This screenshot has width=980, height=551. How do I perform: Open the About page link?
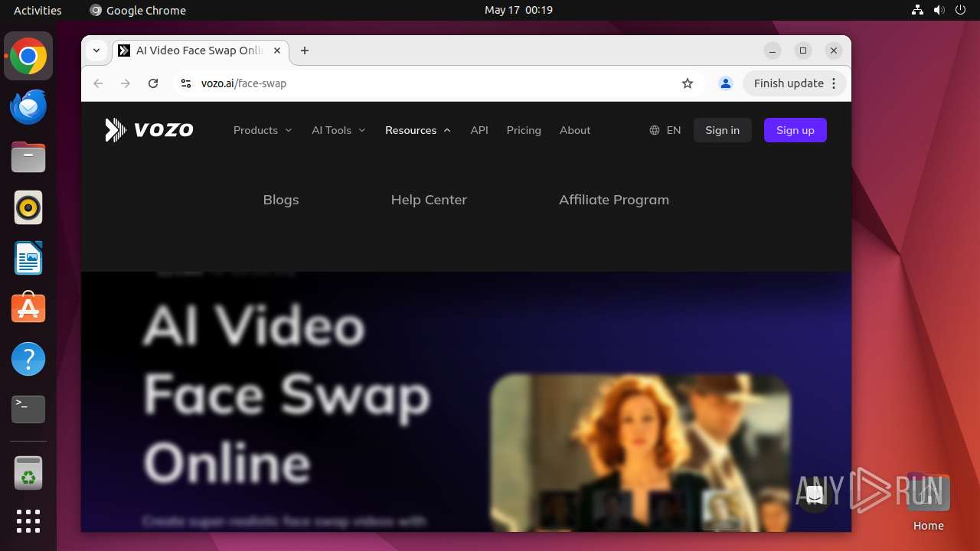(x=575, y=130)
